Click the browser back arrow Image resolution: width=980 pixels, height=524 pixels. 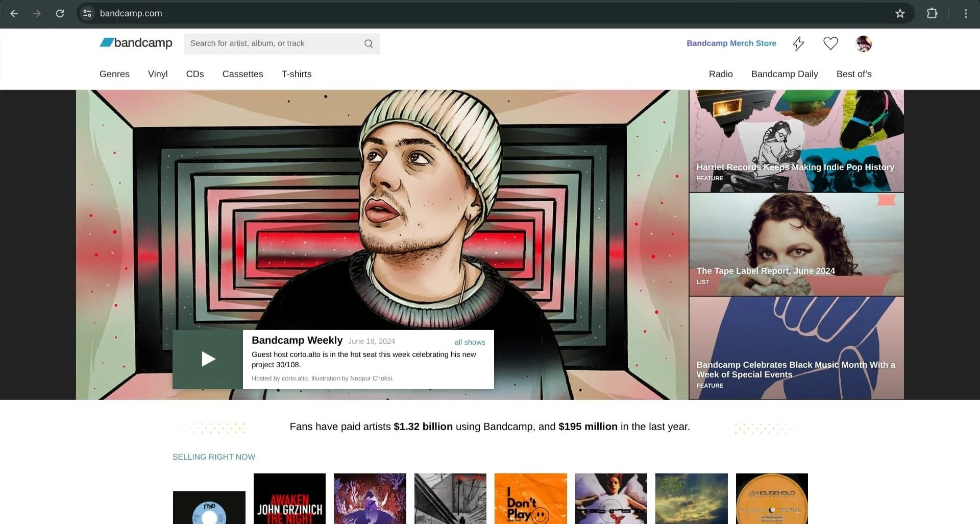point(14,13)
